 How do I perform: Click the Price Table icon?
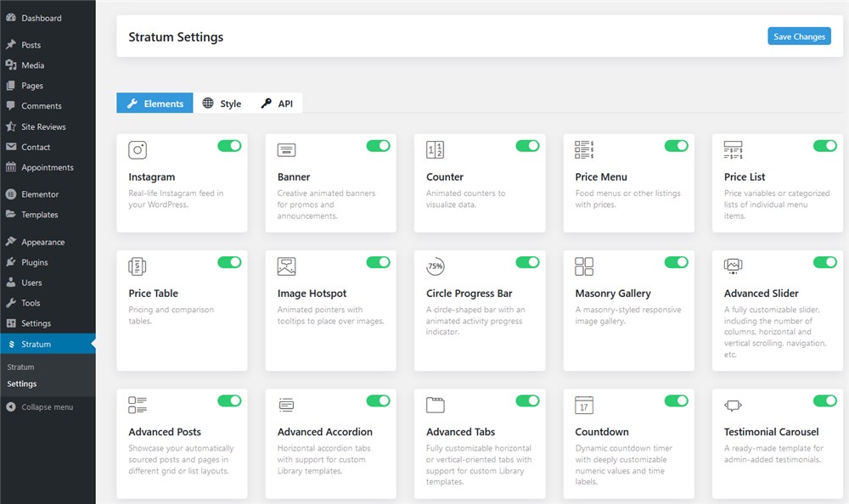tap(138, 266)
